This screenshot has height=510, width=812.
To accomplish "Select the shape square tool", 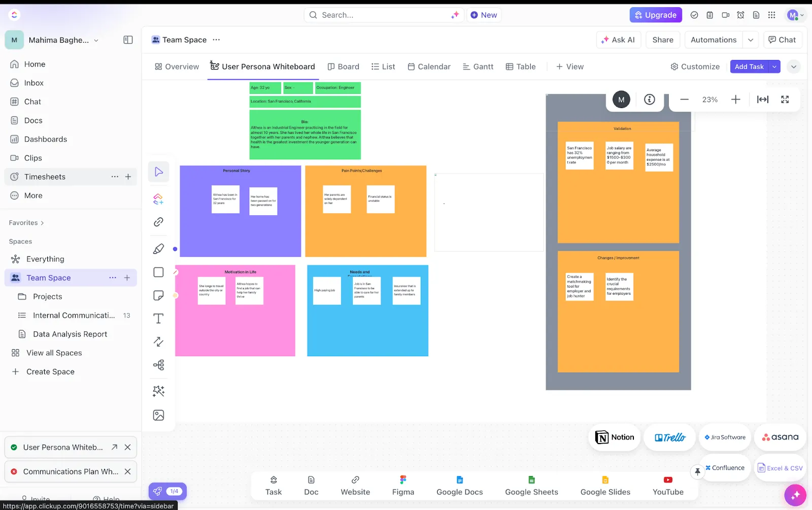I will tap(158, 272).
